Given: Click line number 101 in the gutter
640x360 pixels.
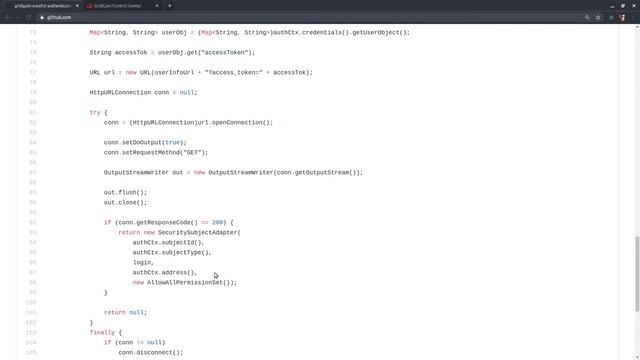Looking at the screenshot, I should point(31,313).
